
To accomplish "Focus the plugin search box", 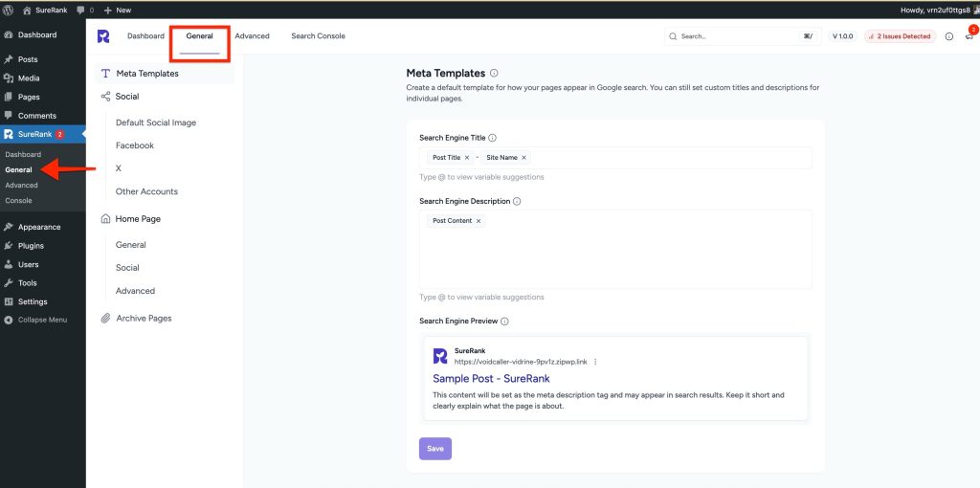I will point(742,36).
